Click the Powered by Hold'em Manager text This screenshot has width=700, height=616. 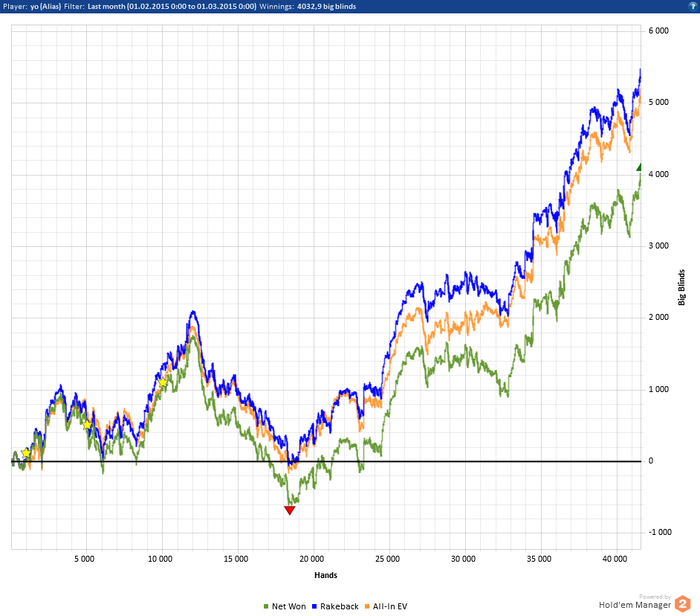635,602
